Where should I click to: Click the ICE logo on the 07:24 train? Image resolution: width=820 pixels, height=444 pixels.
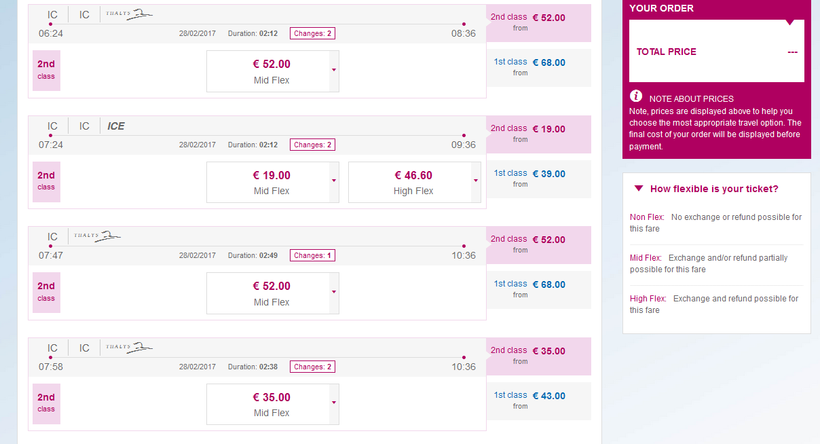click(x=115, y=126)
